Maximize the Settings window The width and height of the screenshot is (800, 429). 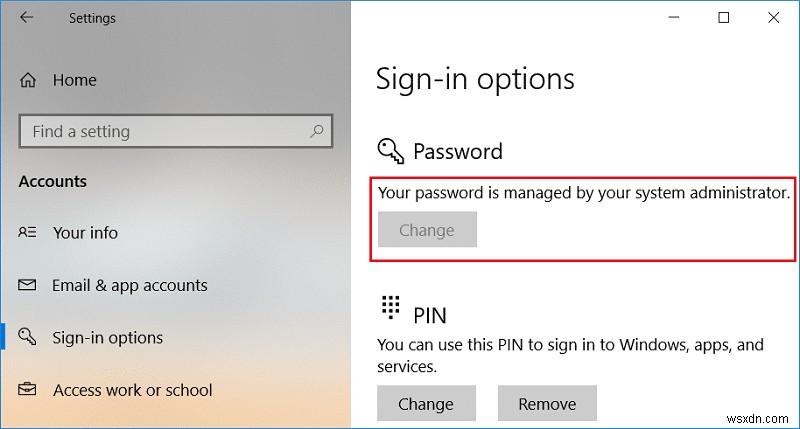click(x=724, y=18)
